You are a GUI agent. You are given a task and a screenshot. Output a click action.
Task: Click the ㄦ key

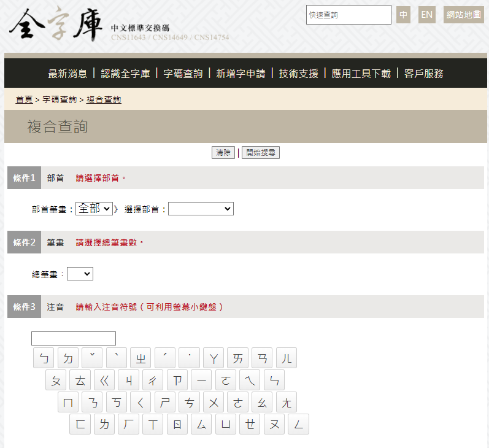point(287,358)
